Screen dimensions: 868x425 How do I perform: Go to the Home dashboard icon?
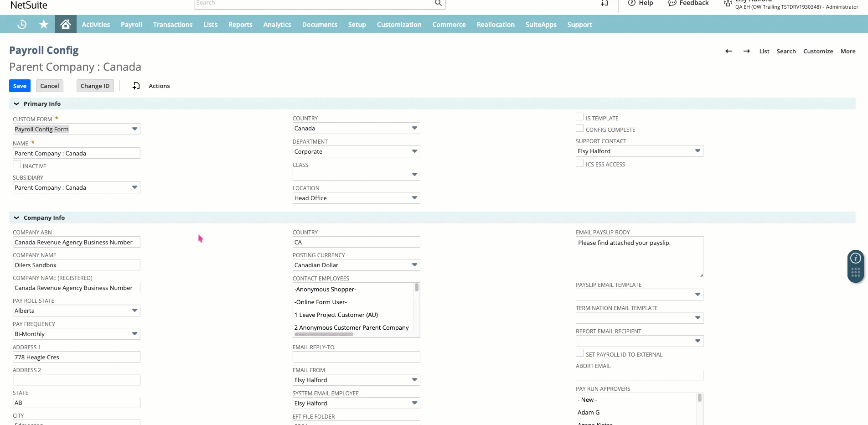pyautogui.click(x=66, y=24)
